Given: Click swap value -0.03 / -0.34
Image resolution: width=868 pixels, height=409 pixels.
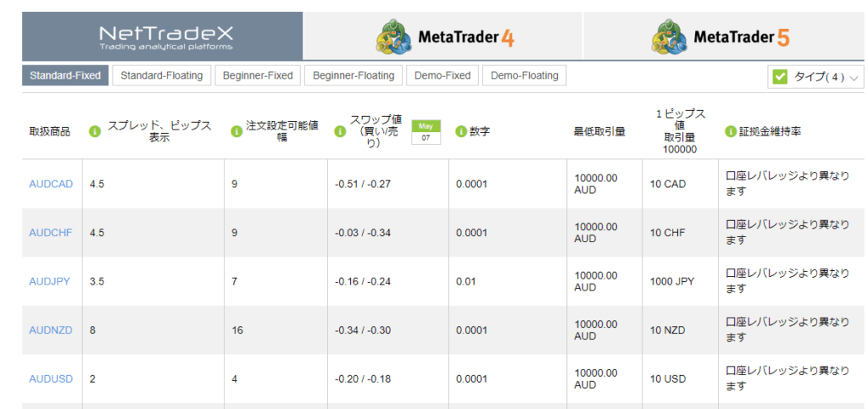Looking at the screenshot, I should pyautogui.click(x=363, y=233).
